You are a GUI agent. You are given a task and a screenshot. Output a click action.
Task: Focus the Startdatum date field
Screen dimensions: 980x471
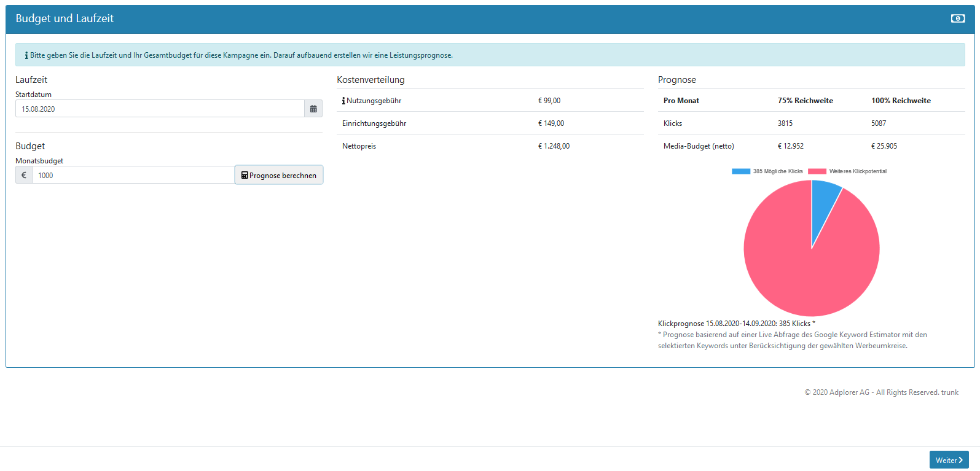160,109
